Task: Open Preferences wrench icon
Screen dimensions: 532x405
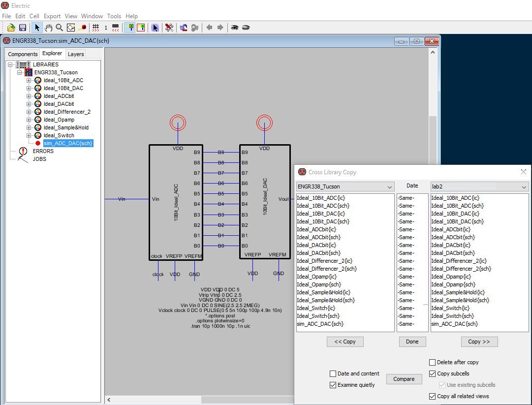Action: [169, 28]
